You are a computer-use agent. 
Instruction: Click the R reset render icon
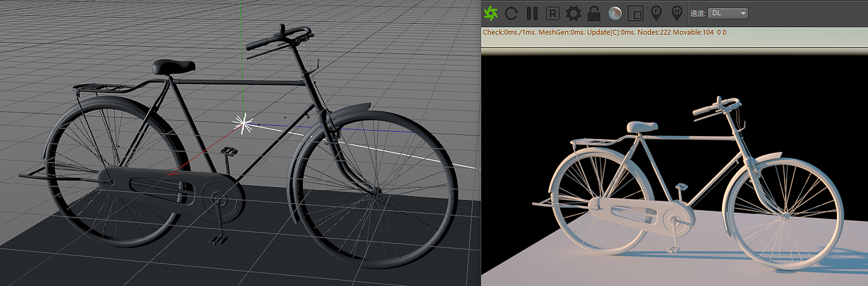pyautogui.click(x=553, y=13)
